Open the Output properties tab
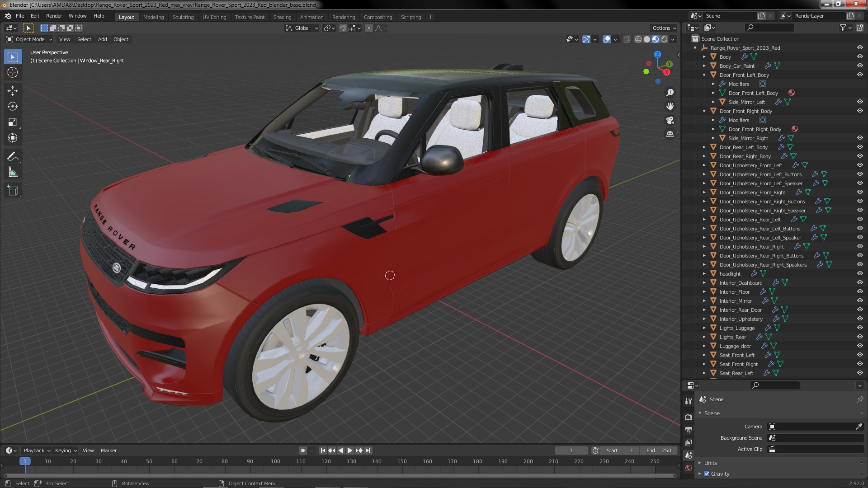868x488 pixels. 688,430
